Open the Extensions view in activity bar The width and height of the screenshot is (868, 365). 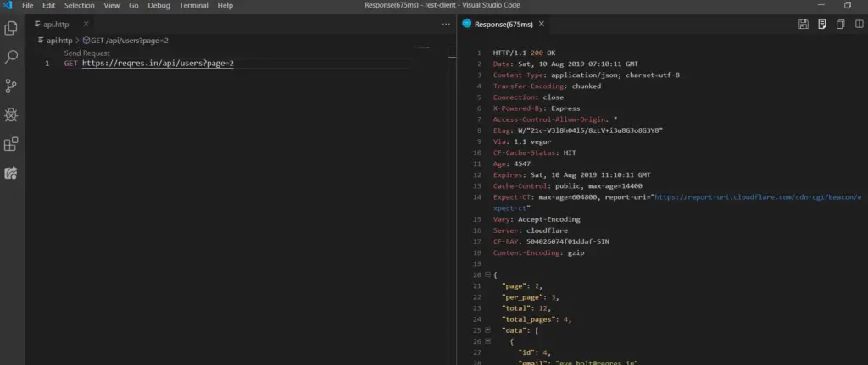12,144
